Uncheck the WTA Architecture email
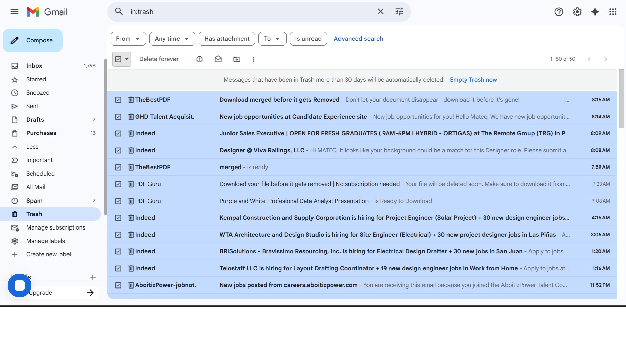626x364 pixels. click(118, 235)
